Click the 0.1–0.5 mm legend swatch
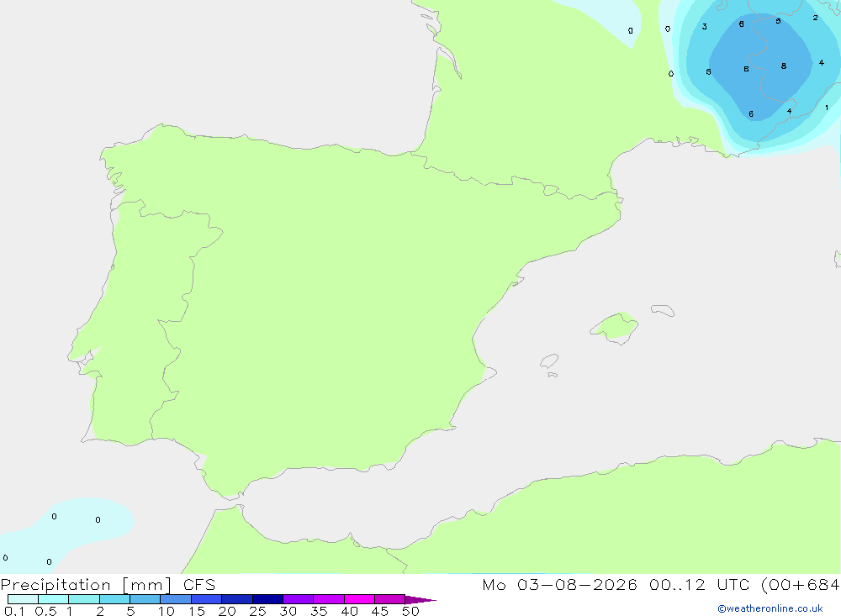Screen dimensions: 841x616 (x=23, y=599)
